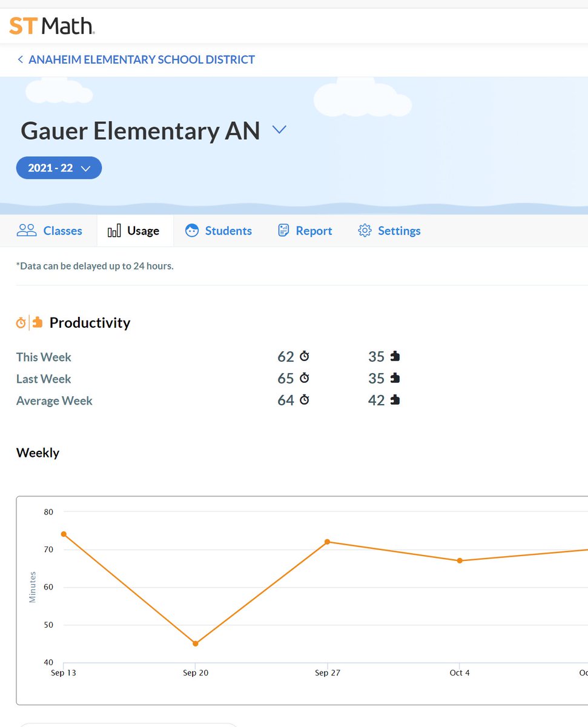Screen dimensions: 588x727
Task: Click the Productivity heading
Action: tap(90, 322)
